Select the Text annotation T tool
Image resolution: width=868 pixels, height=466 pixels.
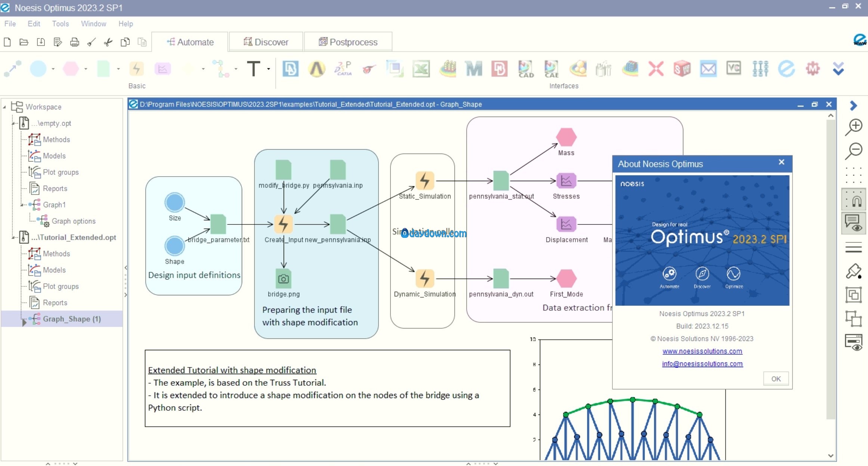coord(254,69)
